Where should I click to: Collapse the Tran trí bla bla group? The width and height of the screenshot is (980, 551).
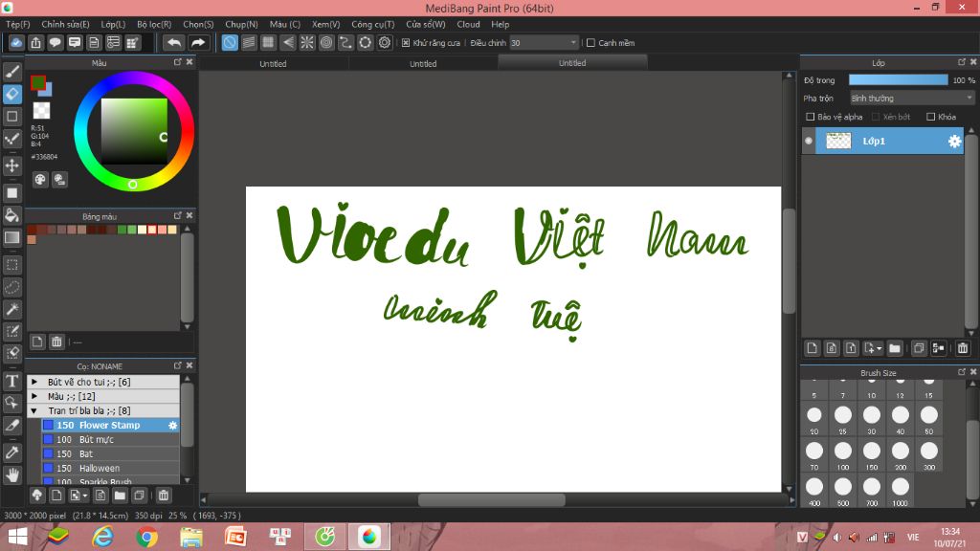tap(34, 410)
